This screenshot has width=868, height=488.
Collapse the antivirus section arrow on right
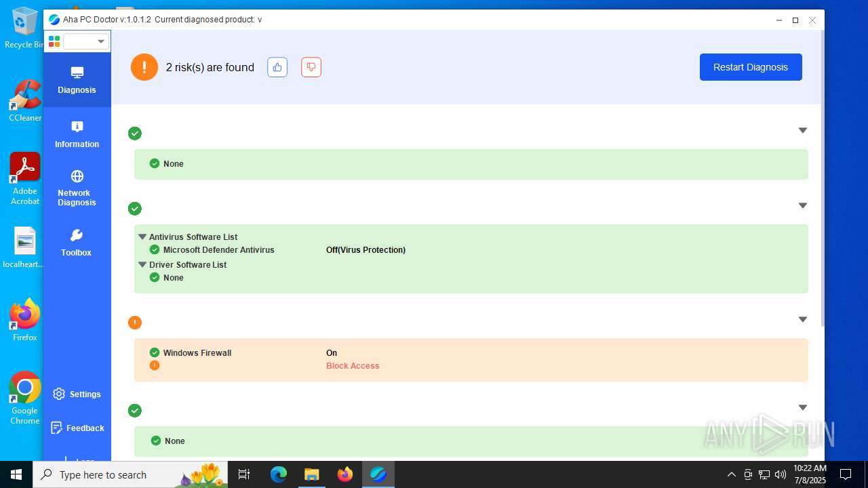click(x=803, y=205)
